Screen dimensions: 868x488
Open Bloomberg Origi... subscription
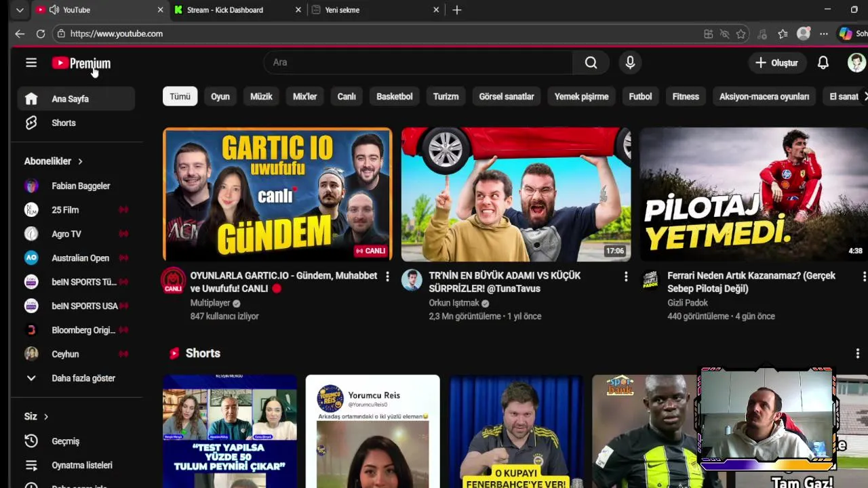(x=76, y=330)
